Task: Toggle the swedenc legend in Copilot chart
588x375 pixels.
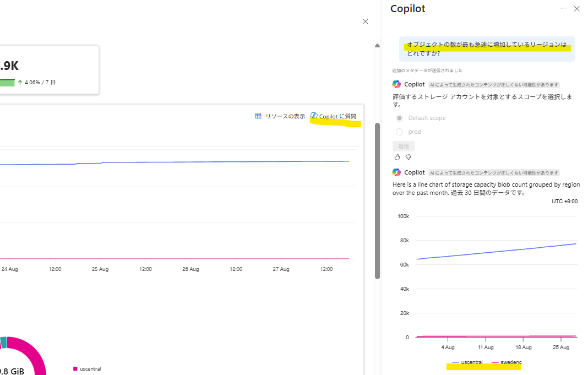Action: coord(507,362)
